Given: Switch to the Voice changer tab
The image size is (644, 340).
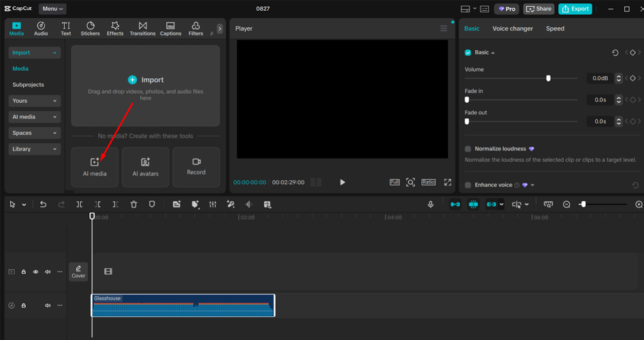Looking at the screenshot, I should click(x=513, y=29).
